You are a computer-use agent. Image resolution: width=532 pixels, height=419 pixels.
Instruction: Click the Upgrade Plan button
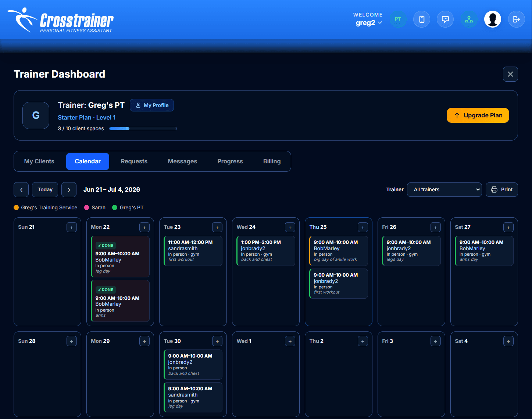pos(478,115)
